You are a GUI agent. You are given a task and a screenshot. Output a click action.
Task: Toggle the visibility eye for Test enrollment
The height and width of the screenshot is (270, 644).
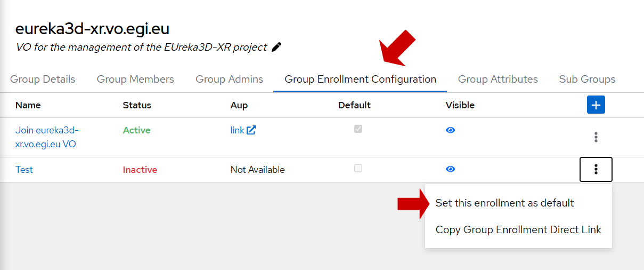pos(450,169)
